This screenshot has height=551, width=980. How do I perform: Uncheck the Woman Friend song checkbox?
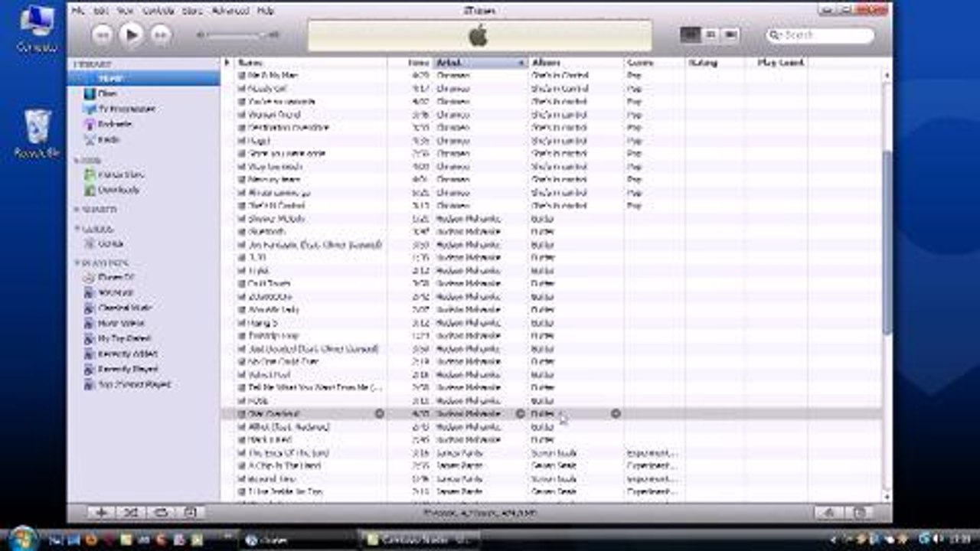coord(242,115)
